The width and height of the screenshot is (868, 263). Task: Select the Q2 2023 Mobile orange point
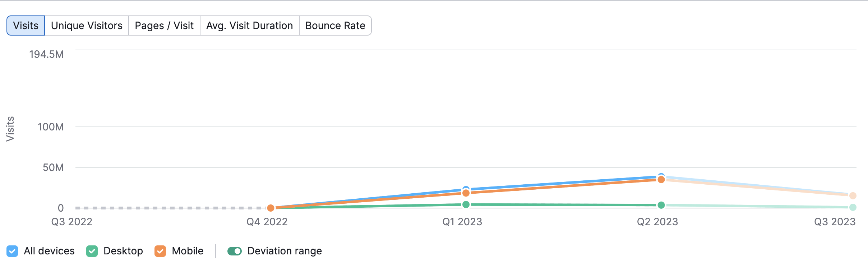(661, 180)
